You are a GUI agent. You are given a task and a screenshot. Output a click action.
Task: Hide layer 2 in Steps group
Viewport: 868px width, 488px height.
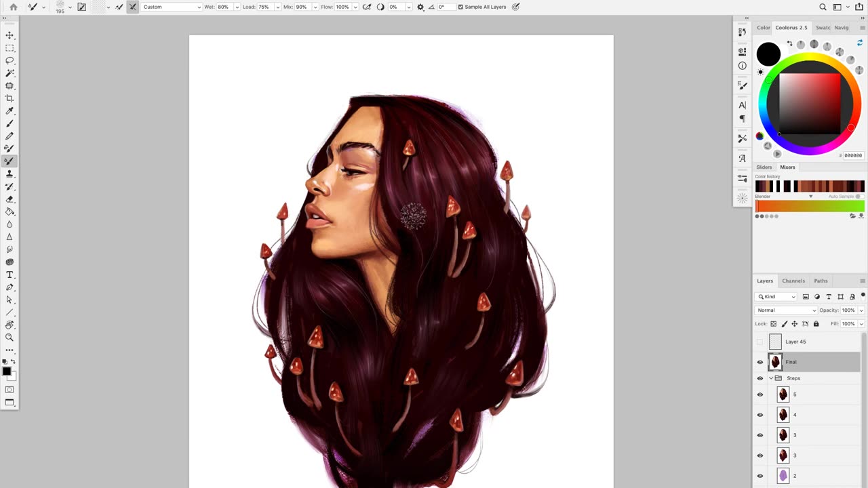(x=759, y=476)
